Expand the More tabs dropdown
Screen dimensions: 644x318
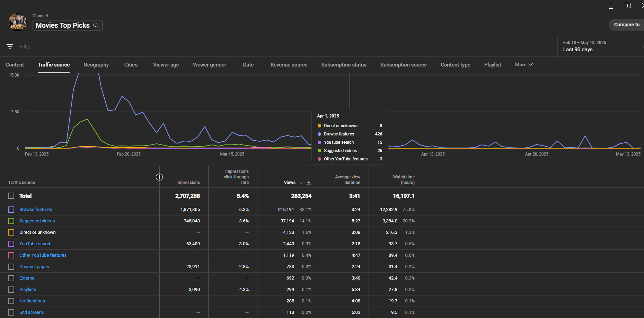[x=524, y=65]
